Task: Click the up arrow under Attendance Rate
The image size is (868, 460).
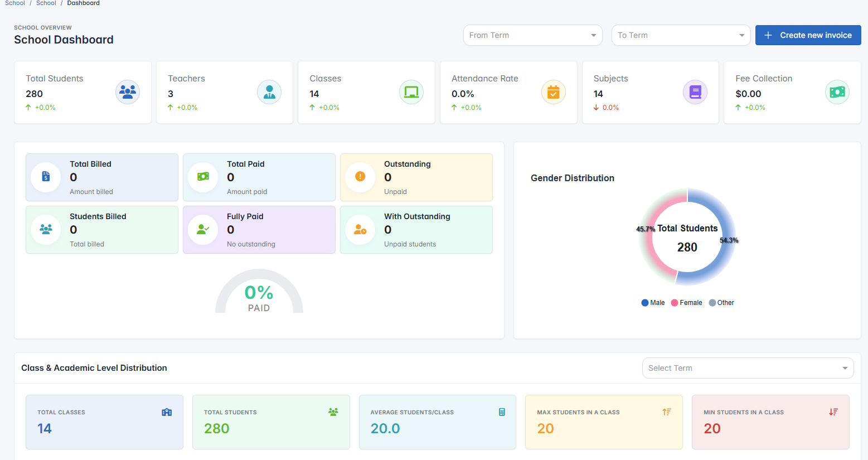Action: point(454,107)
